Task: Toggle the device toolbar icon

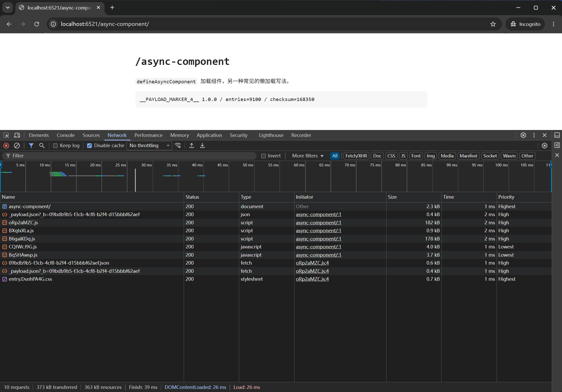Action: (17, 135)
